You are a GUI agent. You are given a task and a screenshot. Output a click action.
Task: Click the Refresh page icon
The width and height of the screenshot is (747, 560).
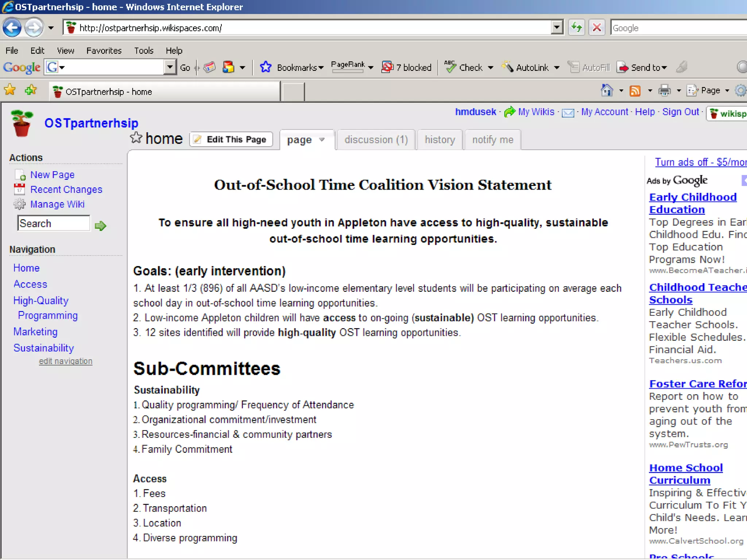[x=576, y=28]
